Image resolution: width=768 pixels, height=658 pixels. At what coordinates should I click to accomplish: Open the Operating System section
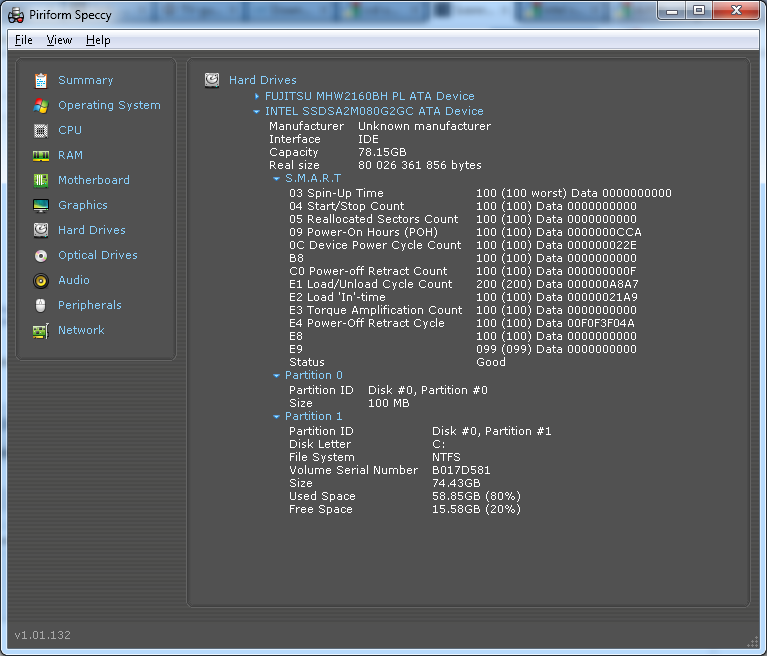109,105
